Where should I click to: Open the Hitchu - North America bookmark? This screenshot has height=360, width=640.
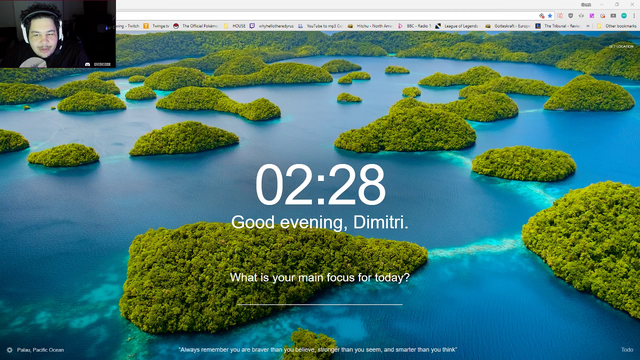370,26
